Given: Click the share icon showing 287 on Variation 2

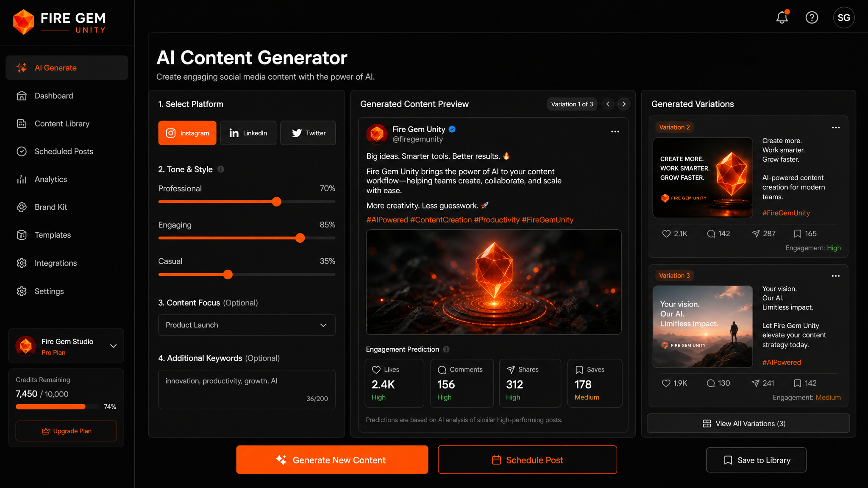Looking at the screenshot, I should coord(756,234).
